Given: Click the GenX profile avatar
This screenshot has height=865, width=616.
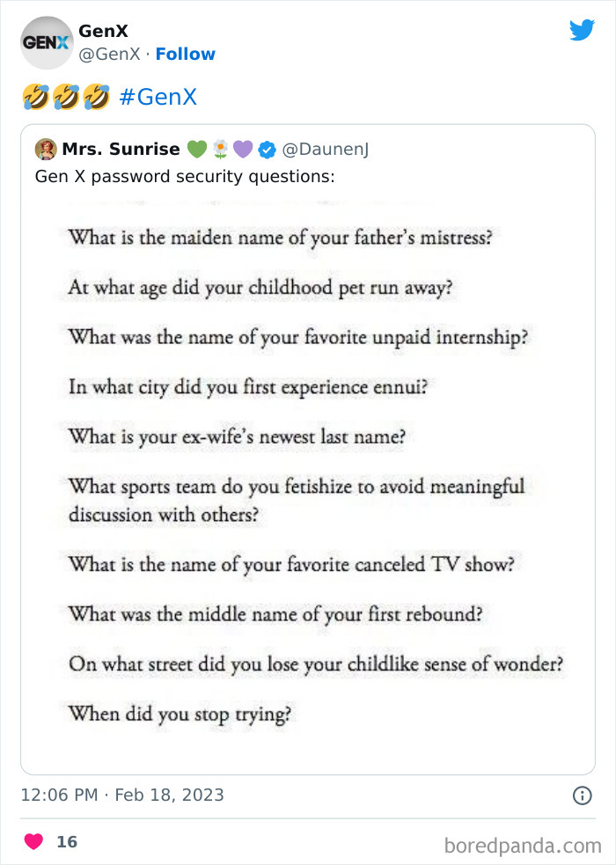Looking at the screenshot, I should click(x=46, y=41).
